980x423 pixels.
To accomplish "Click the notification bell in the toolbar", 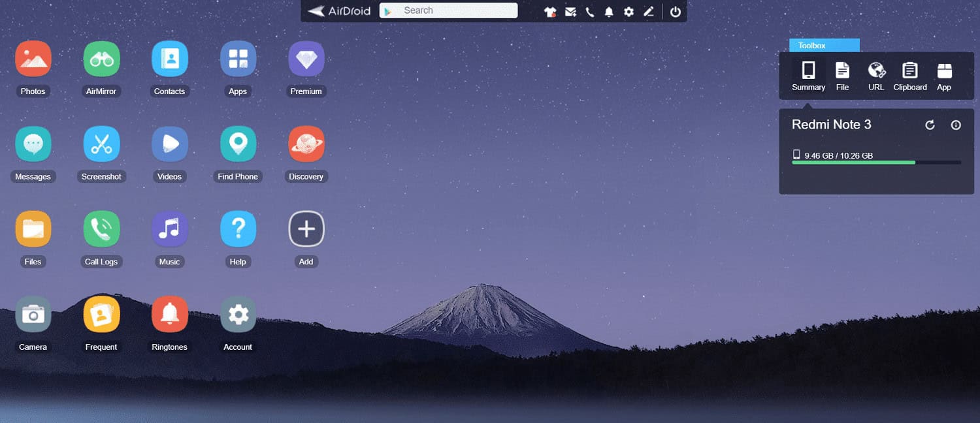I will pyautogui.click(x=608, y=11).
